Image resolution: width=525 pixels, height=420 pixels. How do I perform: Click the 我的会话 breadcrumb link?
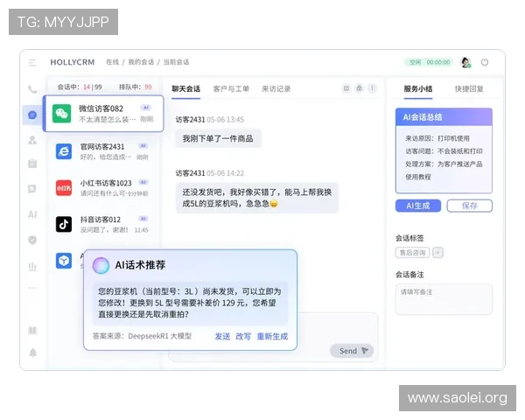(x=141, y=62)
